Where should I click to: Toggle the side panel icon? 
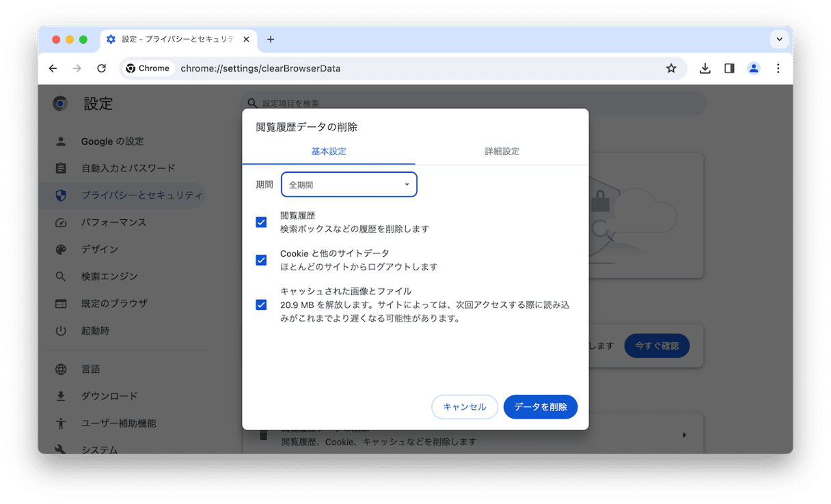point(729,68)
